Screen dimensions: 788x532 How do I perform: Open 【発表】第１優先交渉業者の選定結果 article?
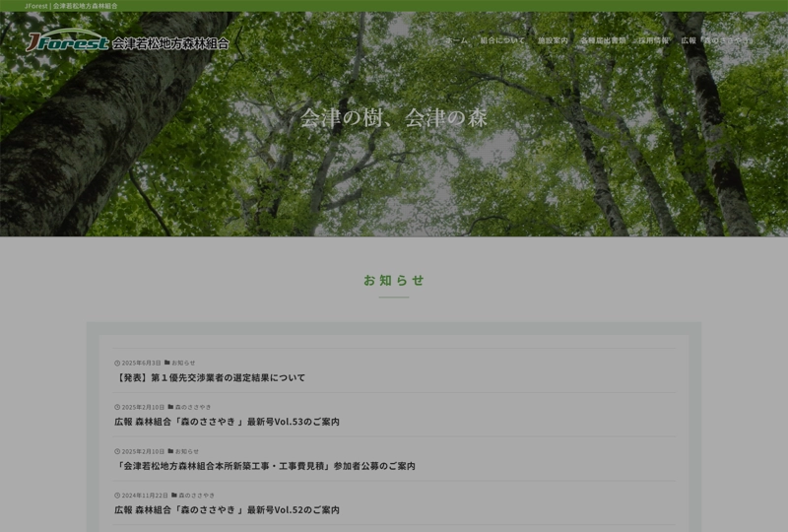210,377
